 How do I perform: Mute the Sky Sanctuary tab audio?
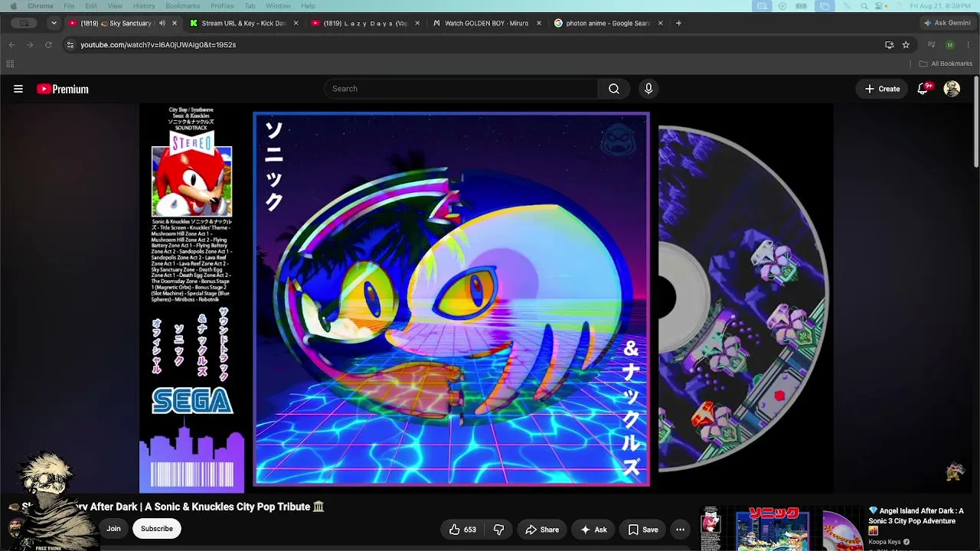pos(162,23)
